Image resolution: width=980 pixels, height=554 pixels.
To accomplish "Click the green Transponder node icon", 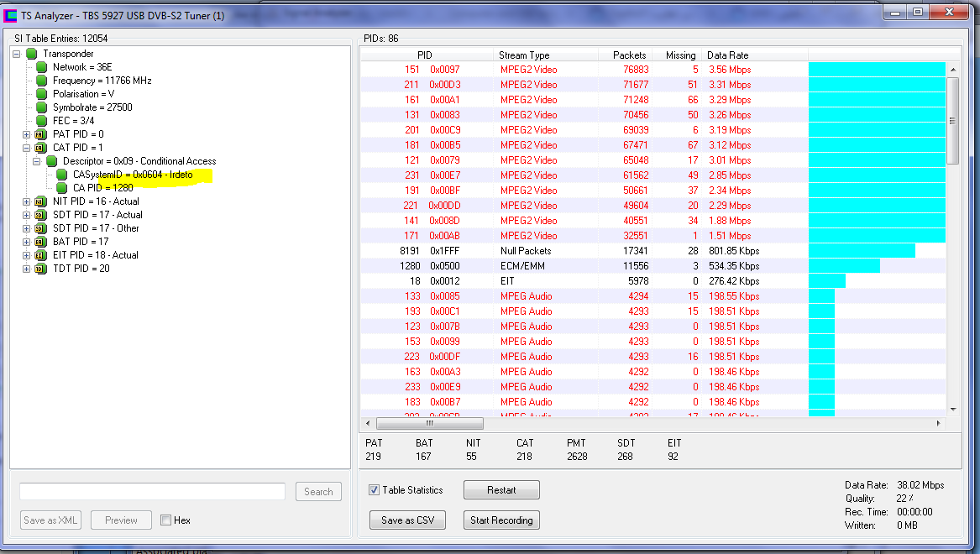I will pyautogui.click(x=32, y=54).
